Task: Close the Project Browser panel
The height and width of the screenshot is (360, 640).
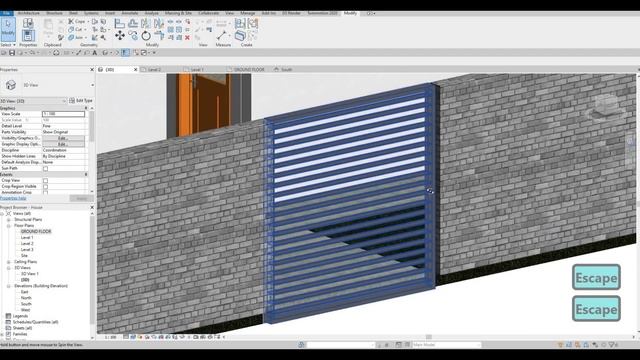Action: tap(92, 207)
